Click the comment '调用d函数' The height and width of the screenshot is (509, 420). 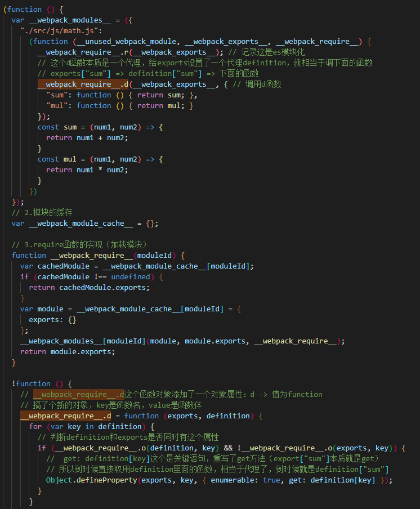click(x=257, y=84)
